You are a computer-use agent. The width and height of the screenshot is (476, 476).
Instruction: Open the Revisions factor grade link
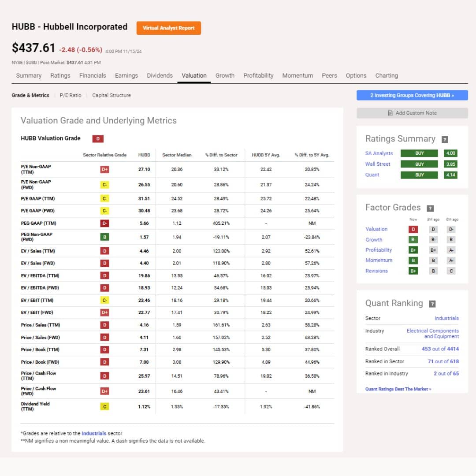coord(376,271)
